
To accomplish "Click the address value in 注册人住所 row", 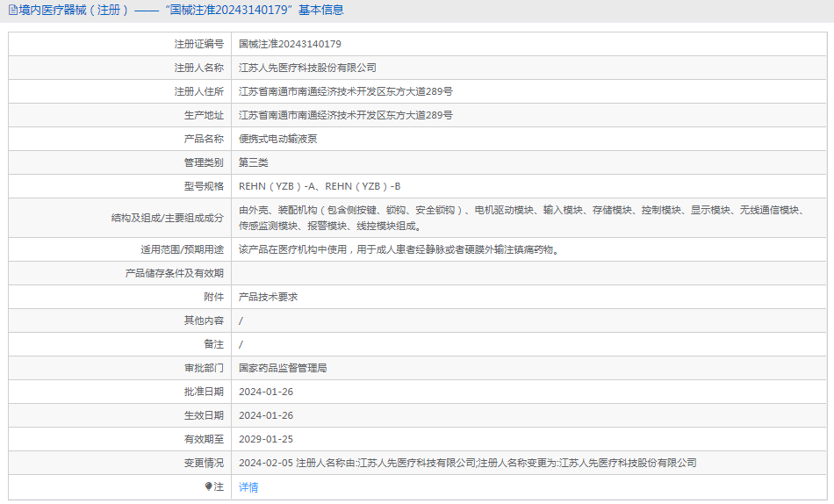I will (x=346, y=91).
